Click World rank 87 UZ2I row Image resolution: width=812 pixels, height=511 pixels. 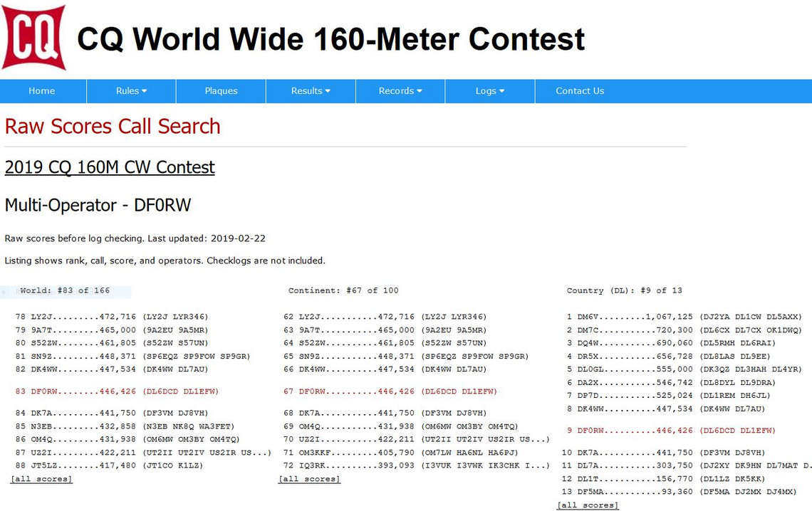point(143,453)
